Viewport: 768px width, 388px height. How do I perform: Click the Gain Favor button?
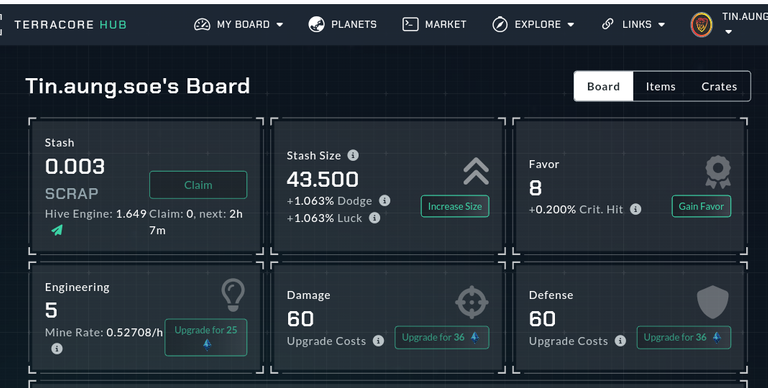pyautogui.click(x=701, y=206)
